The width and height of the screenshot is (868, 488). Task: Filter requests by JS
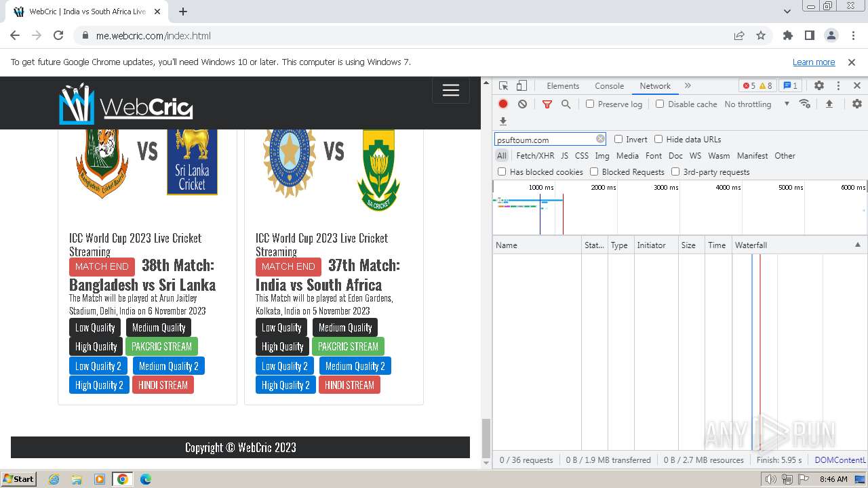564,155
